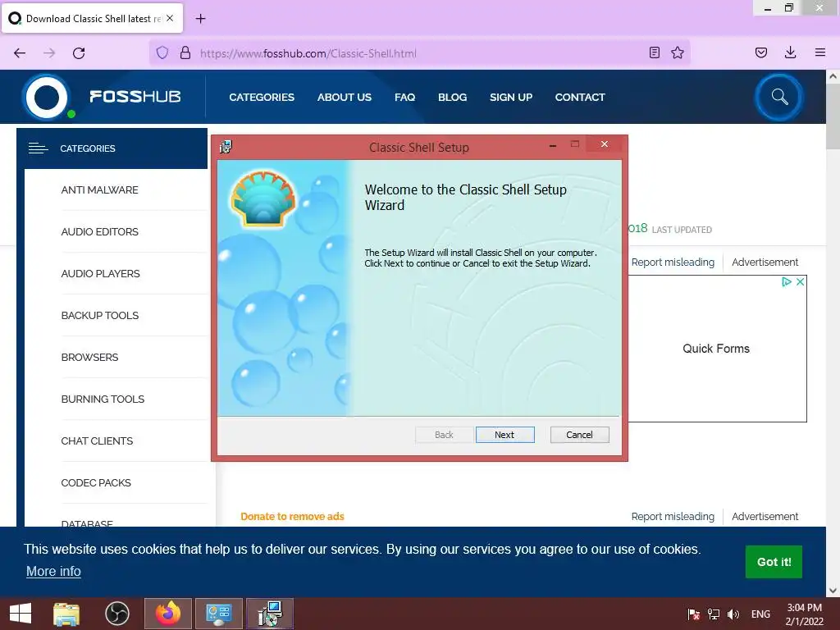Open the Firefox application menu
This screenshot has width=840, height=630.
coord(819,52)
